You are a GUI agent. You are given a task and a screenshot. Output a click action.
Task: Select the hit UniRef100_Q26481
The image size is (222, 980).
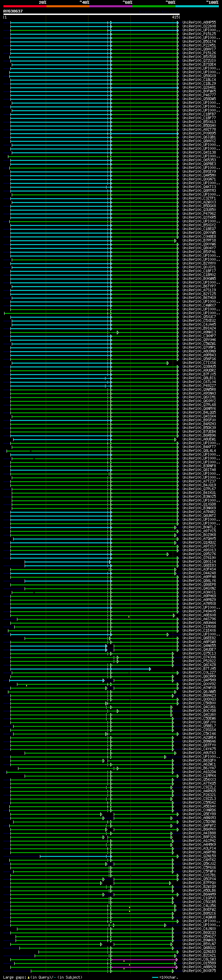pos(199,88)
